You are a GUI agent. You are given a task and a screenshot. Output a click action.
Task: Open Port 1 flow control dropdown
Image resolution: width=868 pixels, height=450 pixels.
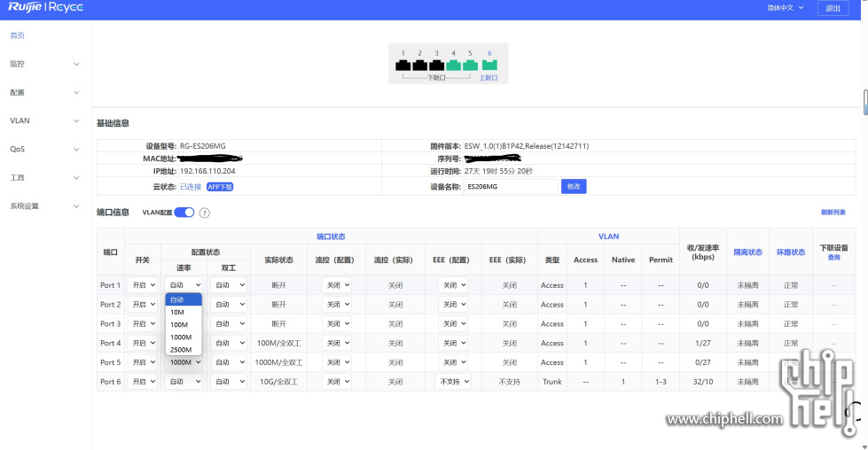[x=337, y=284]
